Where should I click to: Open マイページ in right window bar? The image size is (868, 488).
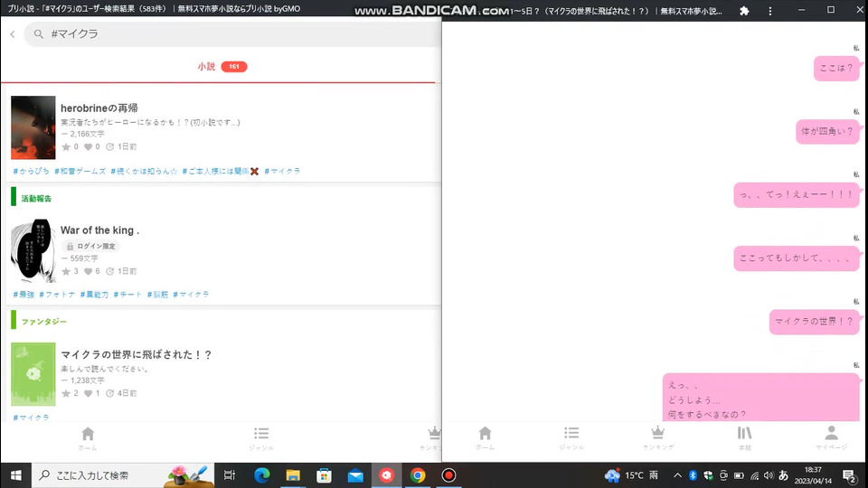coord(832,438)
